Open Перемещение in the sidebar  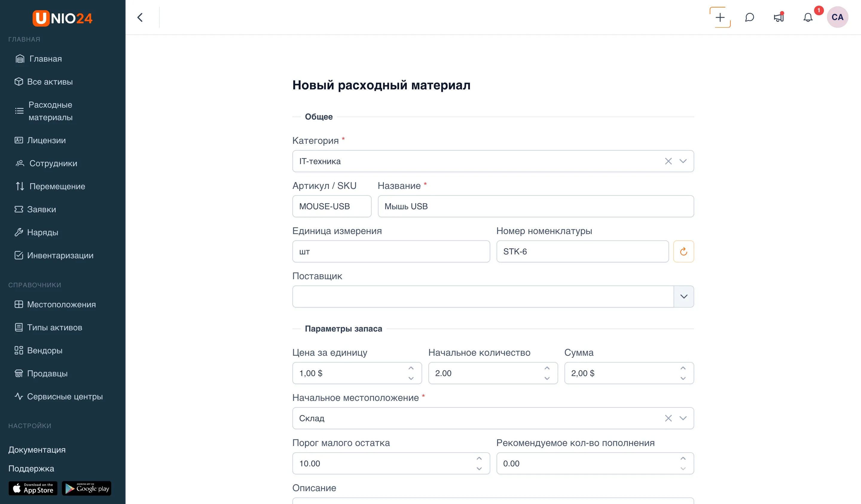(50, 186)
